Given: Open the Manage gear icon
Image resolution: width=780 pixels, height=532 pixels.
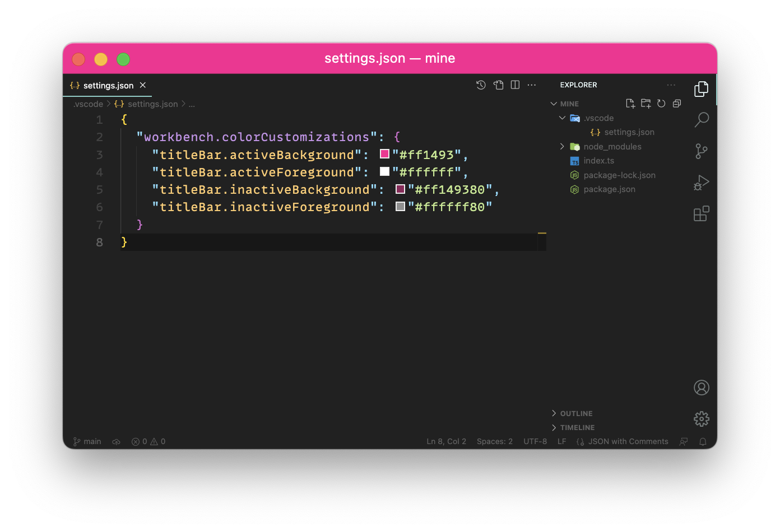Looking at the screenshot, I should [701, 419].
